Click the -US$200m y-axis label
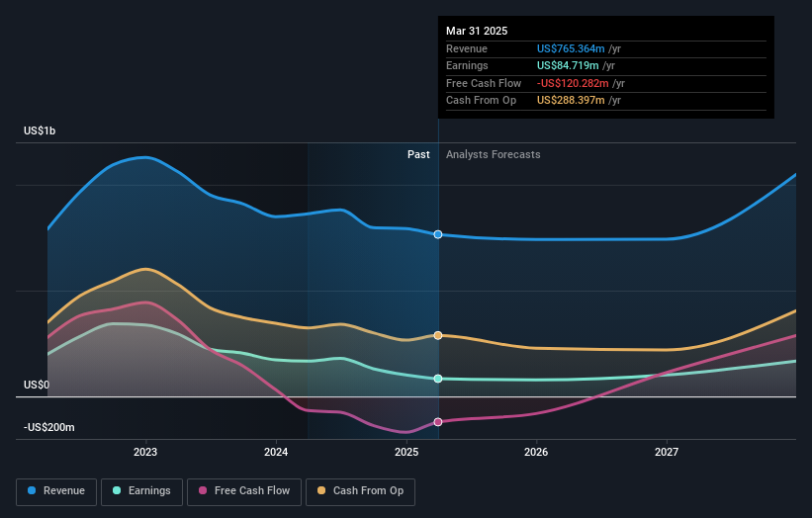 [x=49, y=427]
